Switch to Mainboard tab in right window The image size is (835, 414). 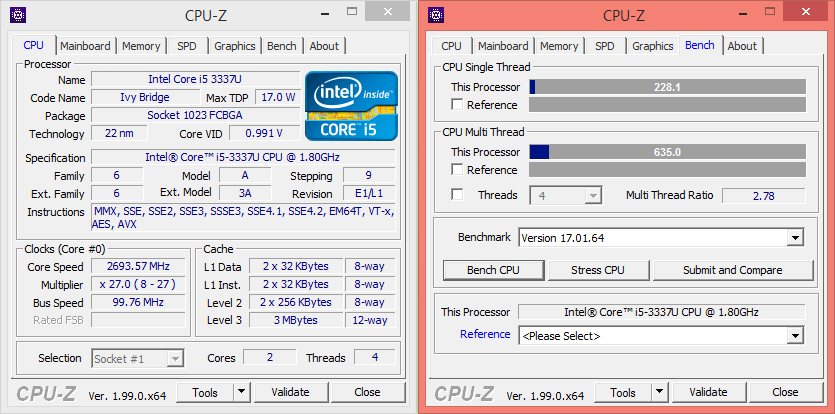click(x=503, y=46)
